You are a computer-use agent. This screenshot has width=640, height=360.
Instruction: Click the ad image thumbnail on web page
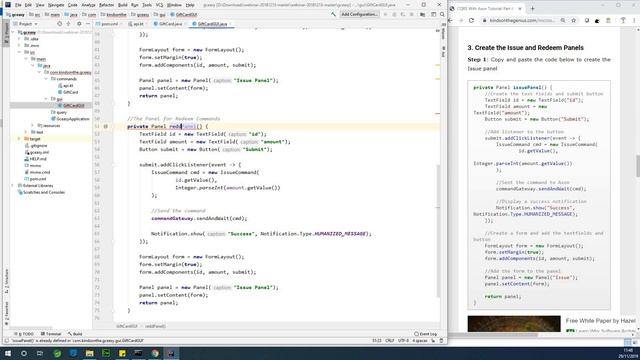(514, 324)
